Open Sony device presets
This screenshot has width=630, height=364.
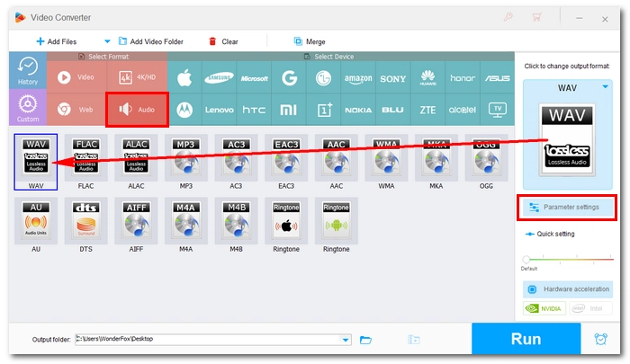[393, 77]
